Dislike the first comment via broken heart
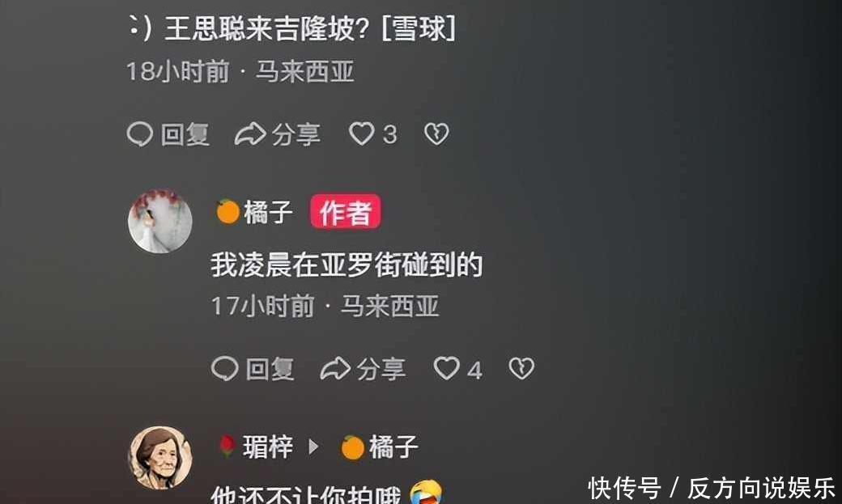The width and height of the screenshot is (842, 504). (x=436, y=133)
